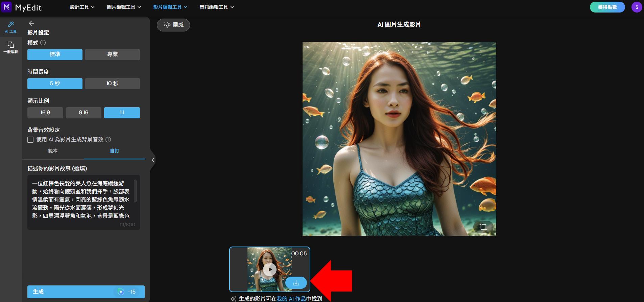
Task: Collapse the left settings panel
Action: [153, 160]
